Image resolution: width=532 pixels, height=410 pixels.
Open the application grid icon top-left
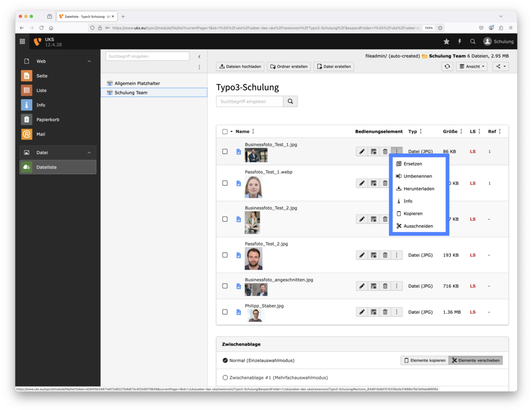(23, 42)
